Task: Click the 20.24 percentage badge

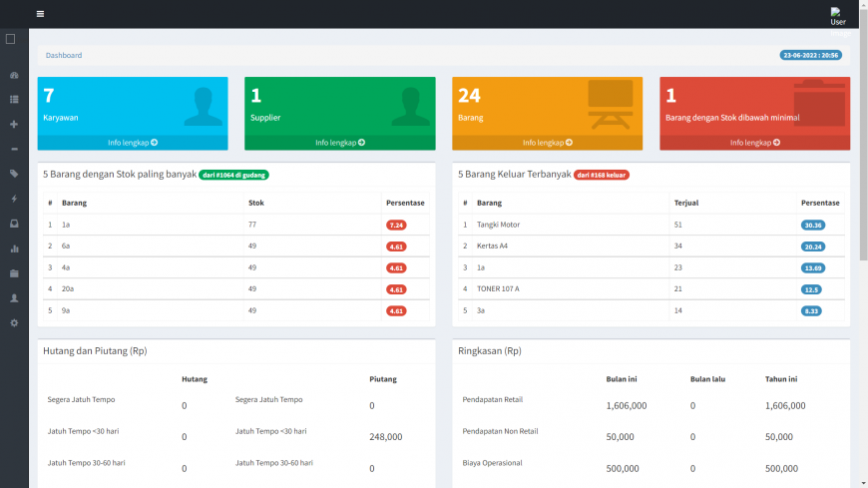Action: pos(813,246)
